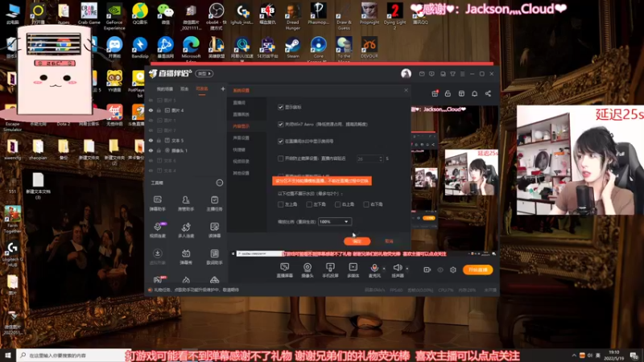Open the 房管助手 tool
The width and height of the screenshot is (644, 362).
click(x=186, y=204)
